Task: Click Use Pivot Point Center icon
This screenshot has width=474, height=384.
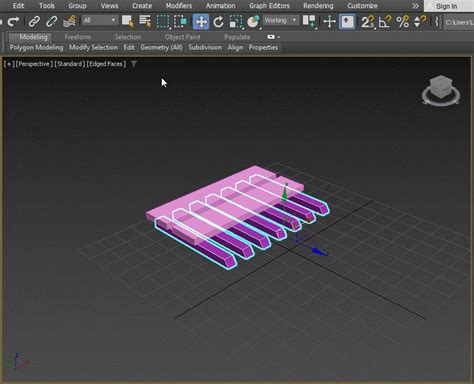Action: click(309, 22)
